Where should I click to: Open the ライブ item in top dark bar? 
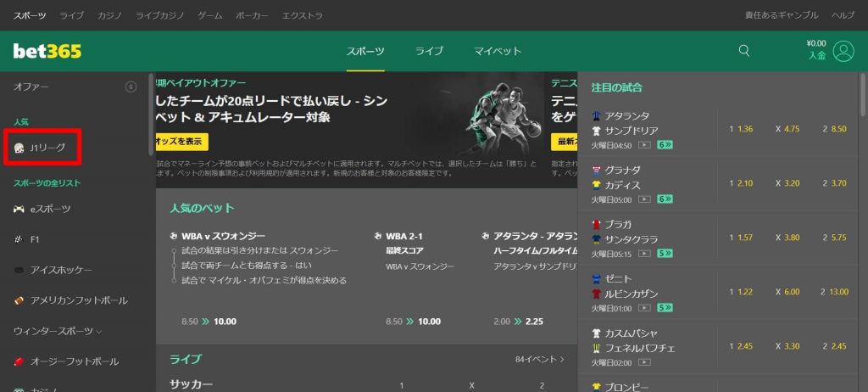[71, 15]
